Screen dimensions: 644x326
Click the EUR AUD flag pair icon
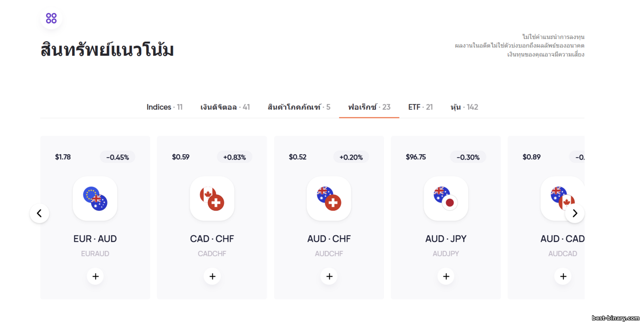[x=95, y=199]
